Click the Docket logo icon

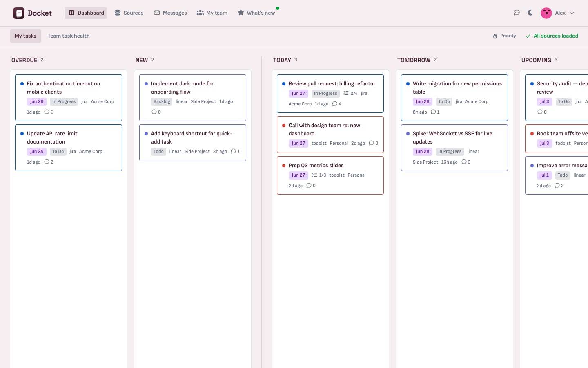pos(19,13)
